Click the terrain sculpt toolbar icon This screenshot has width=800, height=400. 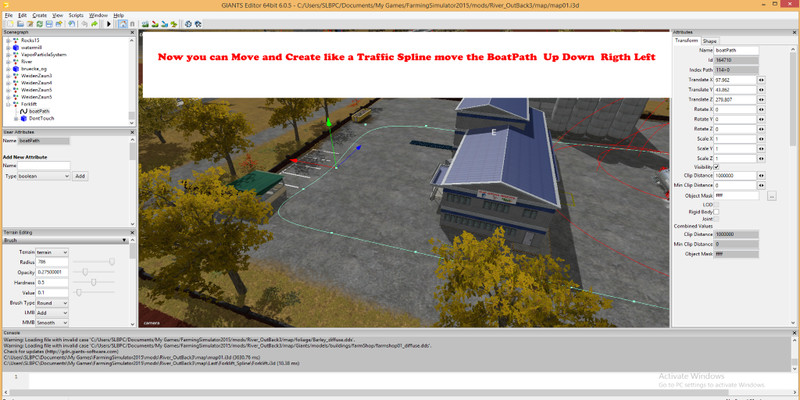tap(146, 24)
